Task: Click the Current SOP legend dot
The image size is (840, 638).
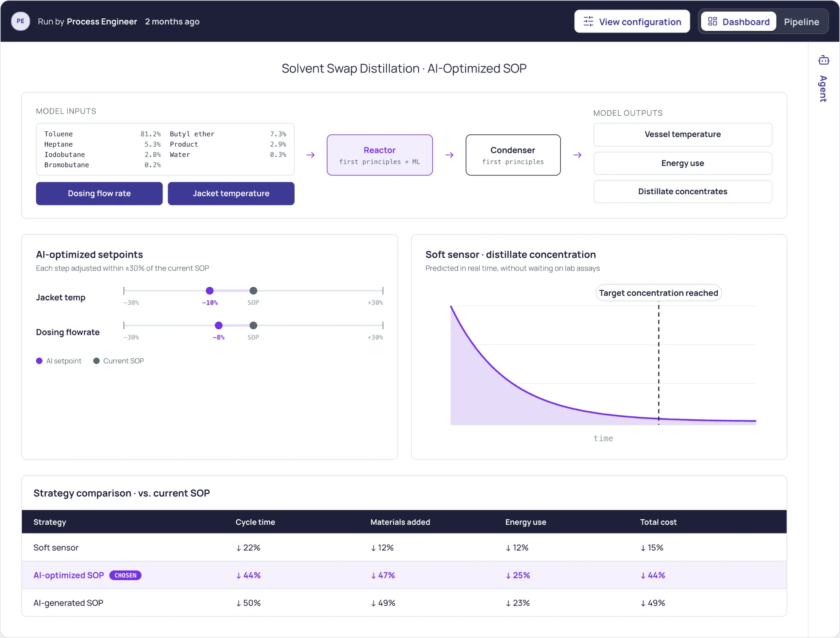Action: click(96, 361)
